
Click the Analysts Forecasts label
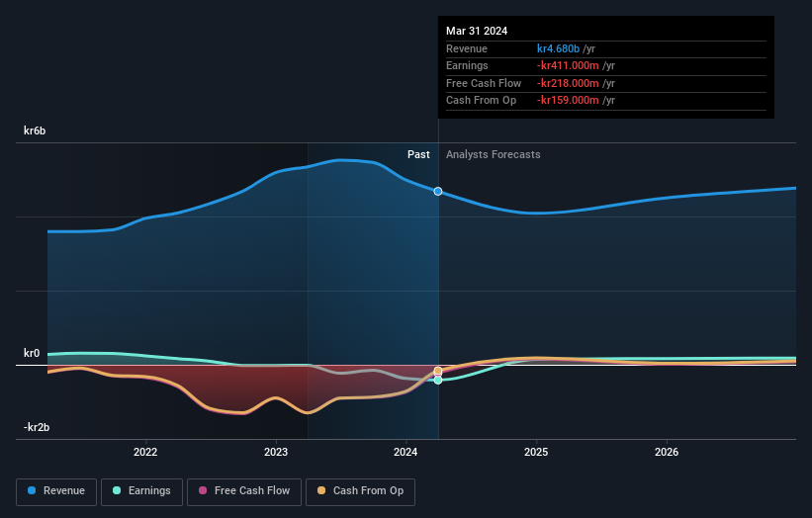click(493, 154)
